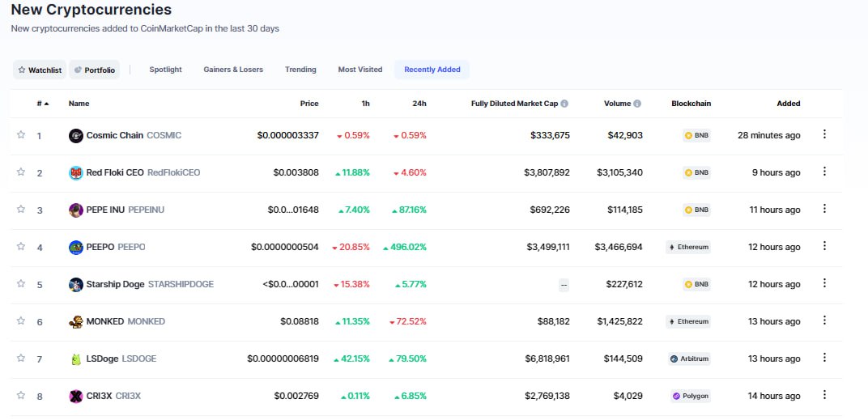The width and height of the screenshot is (868, 420).
Task: Click the PEEPO 24h change 496.02%
Action: (x=405, y=247)
